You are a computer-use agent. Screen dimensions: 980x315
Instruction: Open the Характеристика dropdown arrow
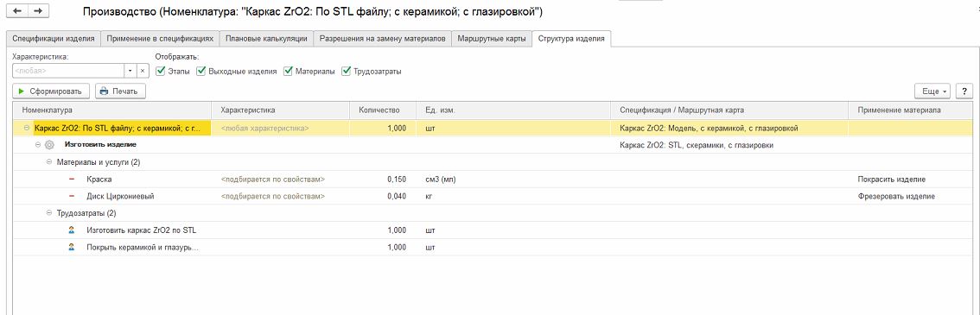[x=130, y=71]
